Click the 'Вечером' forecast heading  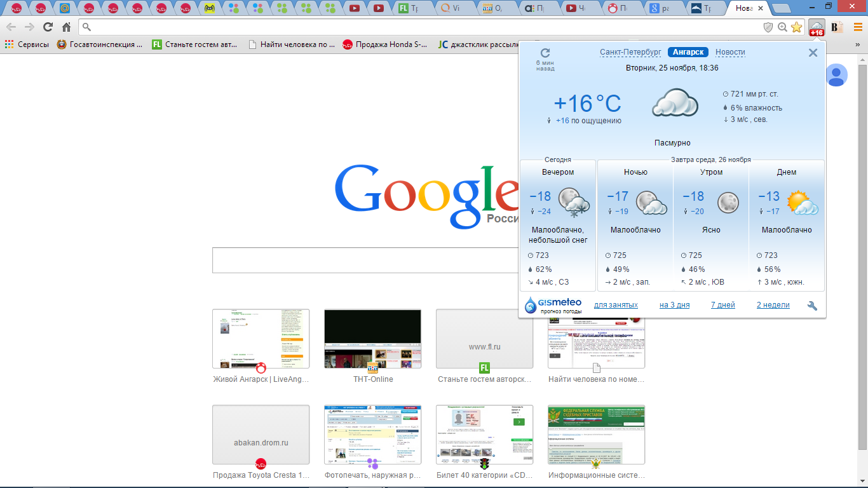coord(558,172)
